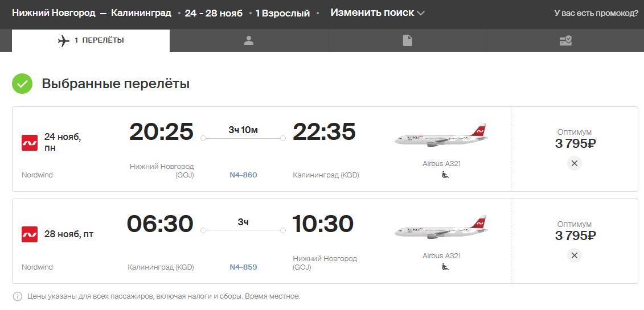Remove the 28 нояб return flight selection

pyautogui.click(x=574, y=256)
